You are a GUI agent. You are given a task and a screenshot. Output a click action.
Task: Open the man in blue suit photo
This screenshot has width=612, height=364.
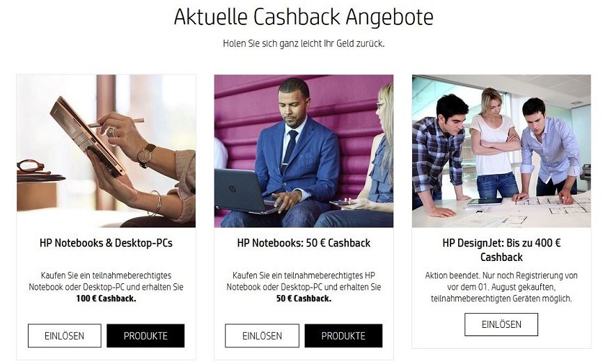[304, 151]
